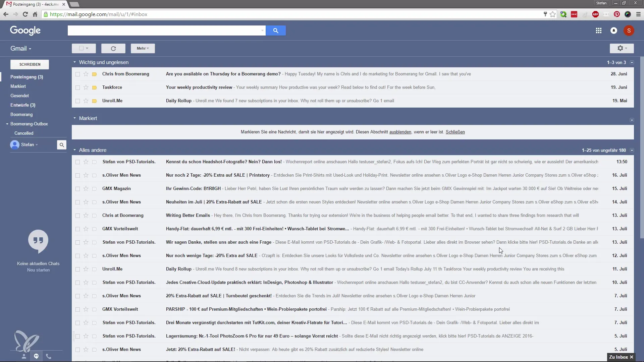Click the Google logo
The image size is (644, 362).
pyautogui.click(x=25, y=31)
